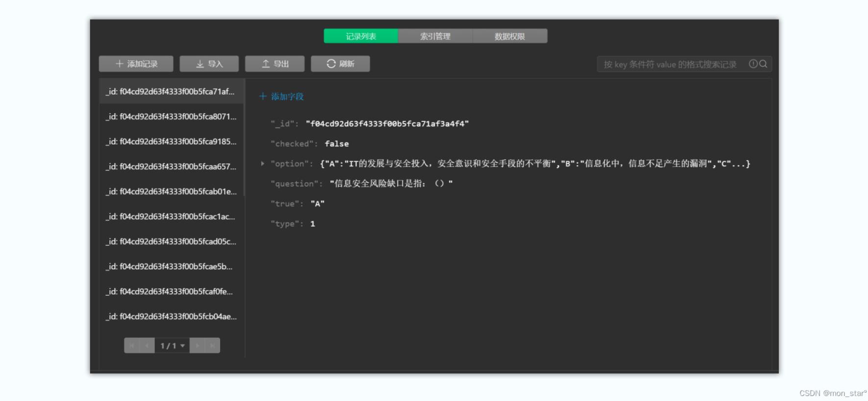Click the 刷新 refresh button
Image resolution: width=868 pixels, height=401 pixels.
point(340,64)
